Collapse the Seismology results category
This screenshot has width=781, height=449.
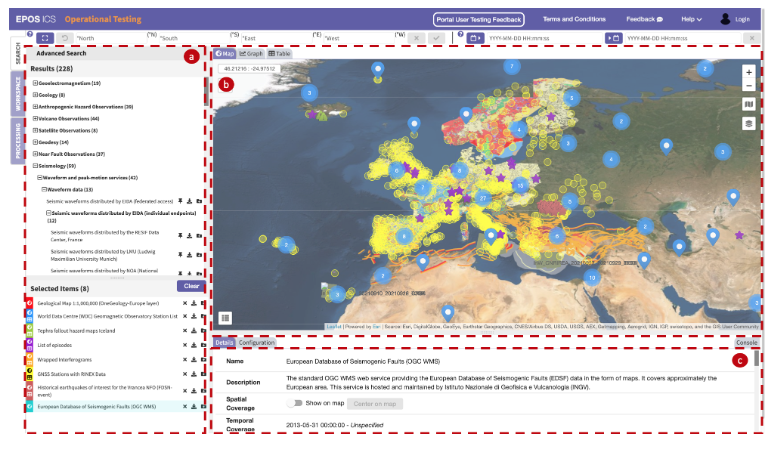tap(35, 165)
